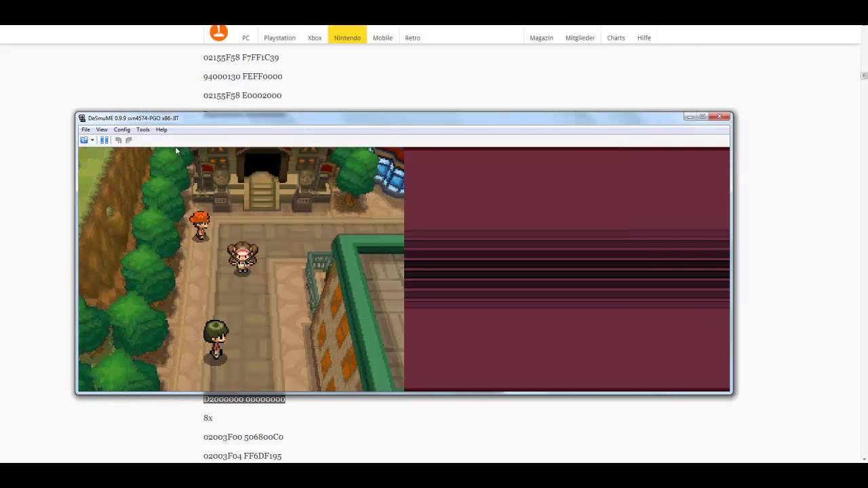The width and height of the screenshot is (868, 488).
Task: Follow the Magazin link
Action: (541, 38)
